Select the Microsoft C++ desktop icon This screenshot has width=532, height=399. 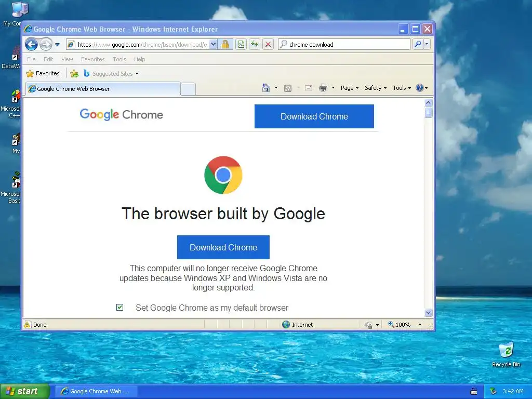(x=11, y=104)
